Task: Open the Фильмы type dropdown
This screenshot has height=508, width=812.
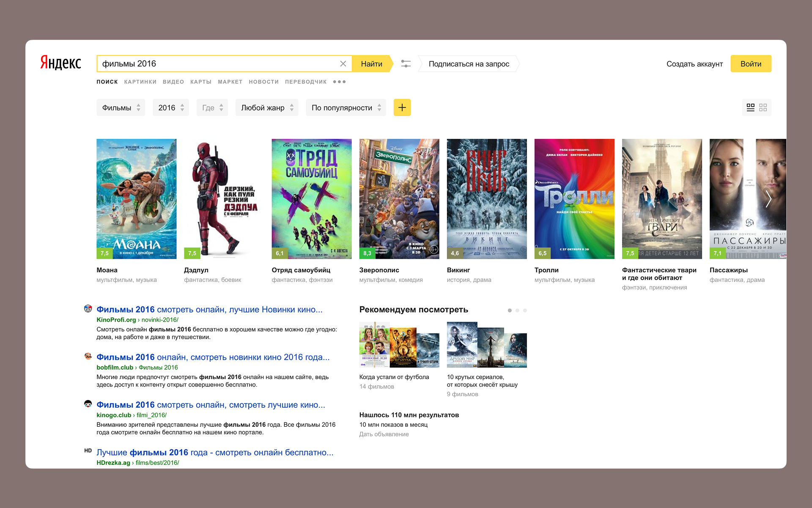Action: click(121, 108)
